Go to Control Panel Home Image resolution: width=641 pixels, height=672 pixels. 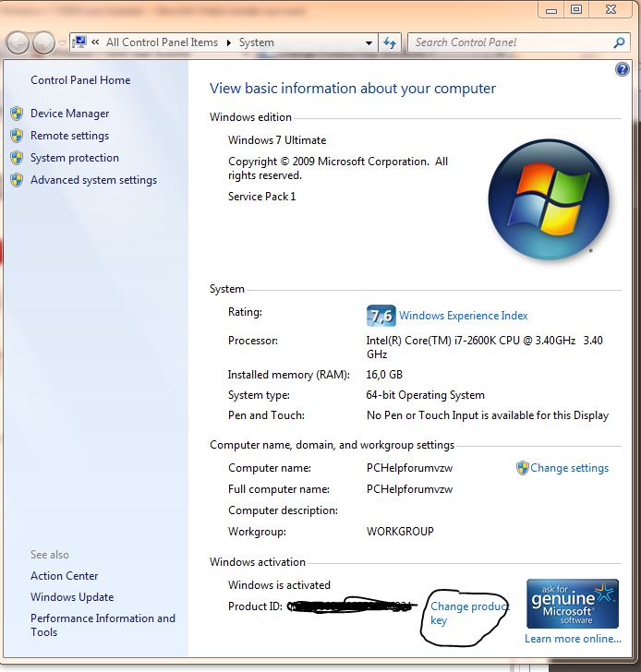click(80, 80)
